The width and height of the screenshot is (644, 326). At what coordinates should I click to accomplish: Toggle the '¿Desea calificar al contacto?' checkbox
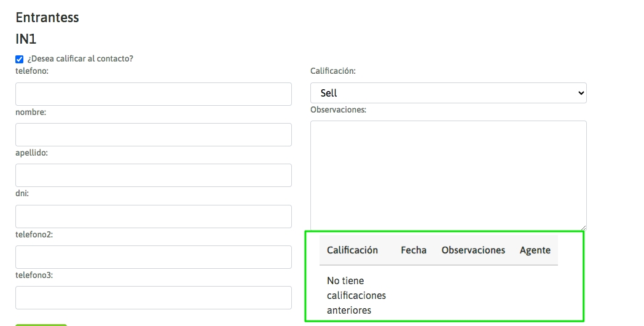[x=20, y=59]
